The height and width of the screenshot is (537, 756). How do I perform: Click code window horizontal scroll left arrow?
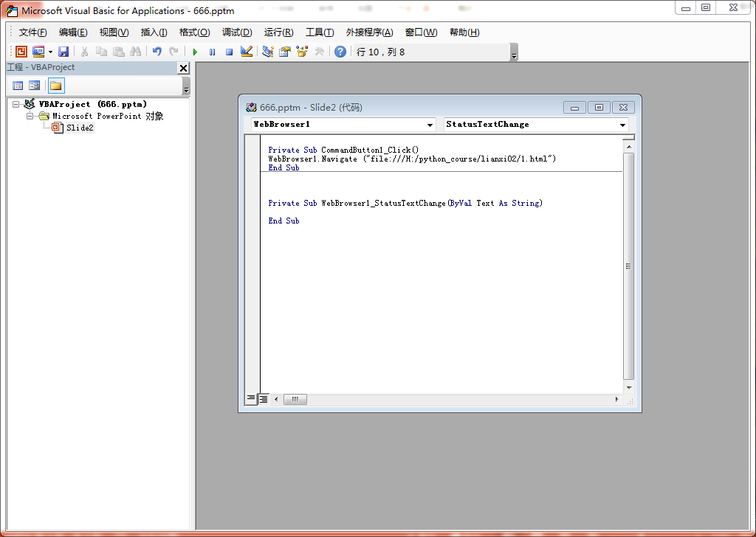click(276, 399)
